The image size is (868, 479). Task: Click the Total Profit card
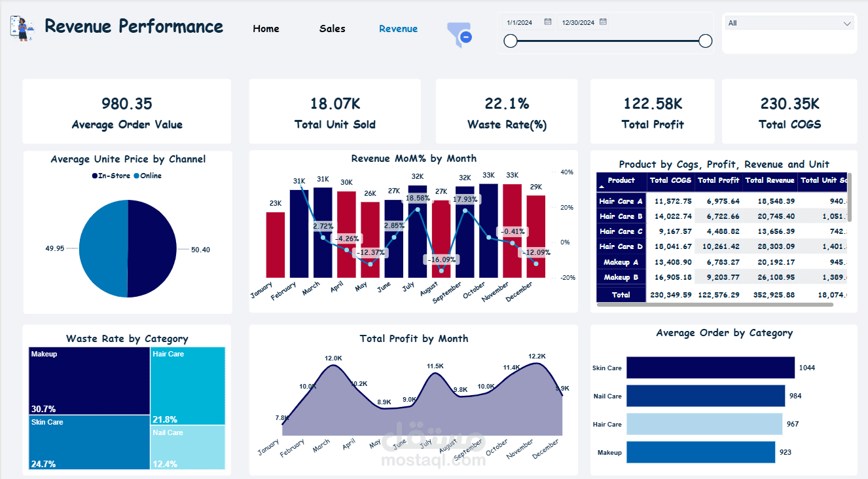(x=653, y=112)
